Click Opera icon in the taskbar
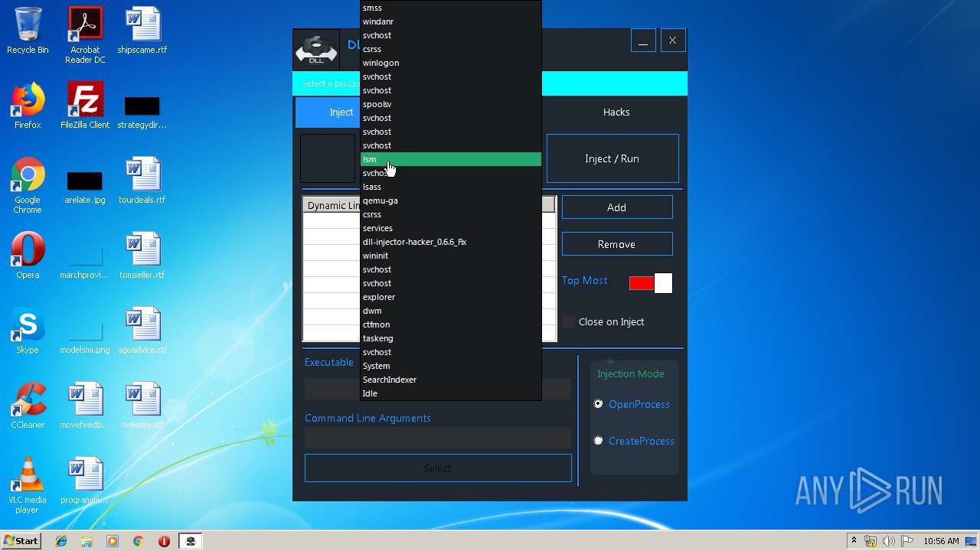The image size is (980, 551). click(164, 541)
